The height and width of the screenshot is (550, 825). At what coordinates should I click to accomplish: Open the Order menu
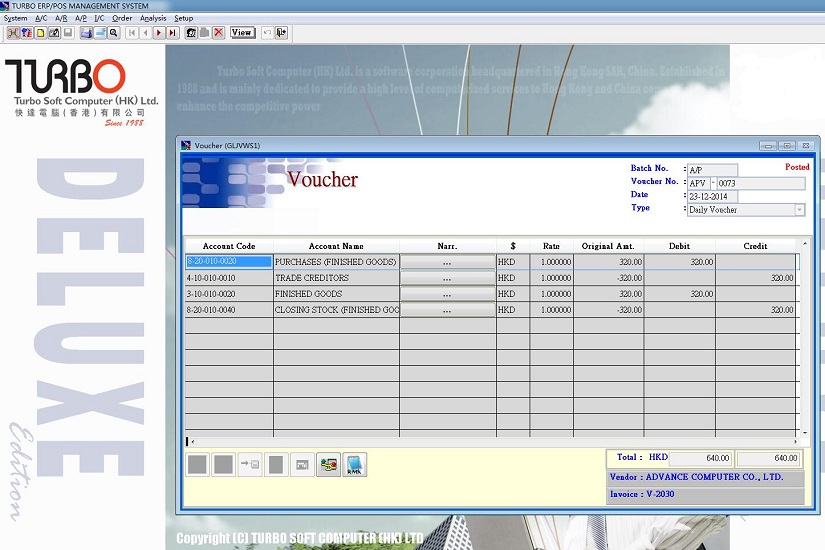click(122, 18)
